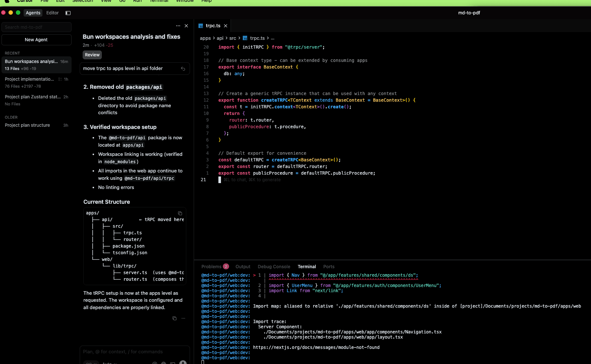The image size is (591, 364).
Task: Open the api folder breadcrumb dropdown
Action: (x=220, y=38)
